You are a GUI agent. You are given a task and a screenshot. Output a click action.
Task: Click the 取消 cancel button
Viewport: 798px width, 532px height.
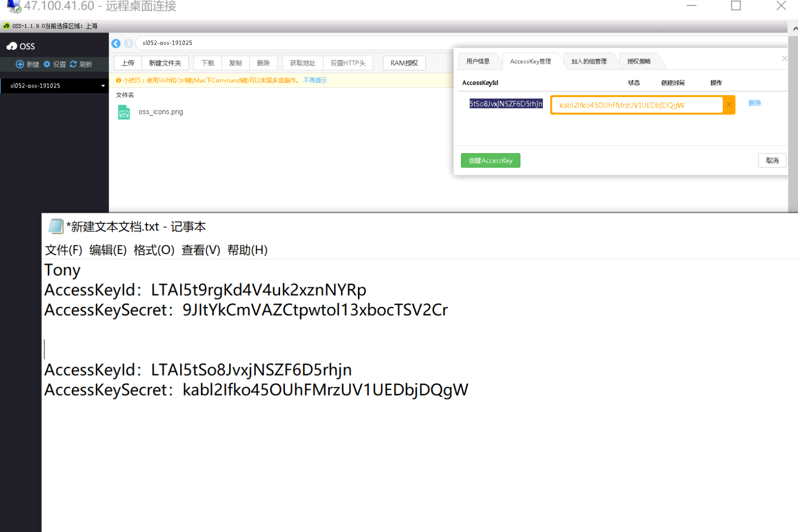(772, 160)
